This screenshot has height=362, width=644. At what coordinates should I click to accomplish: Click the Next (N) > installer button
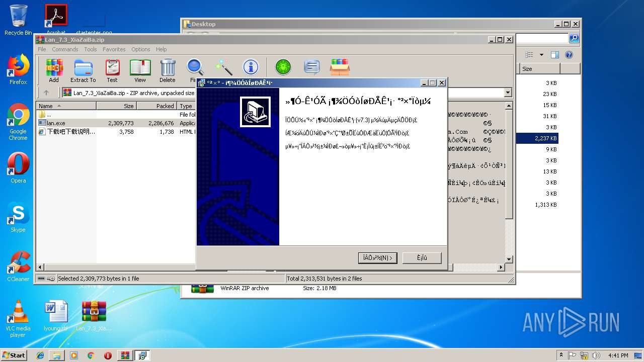pyautogui.click(x=378, y=258)
